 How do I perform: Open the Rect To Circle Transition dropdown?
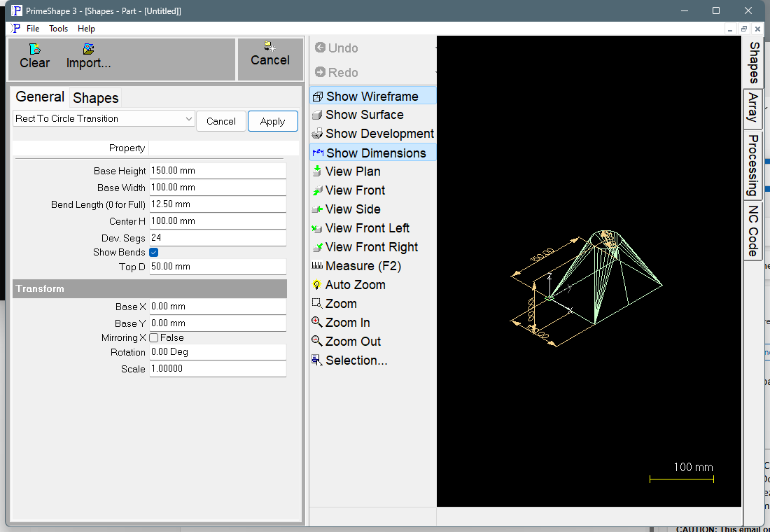click(x=104, y=118)
